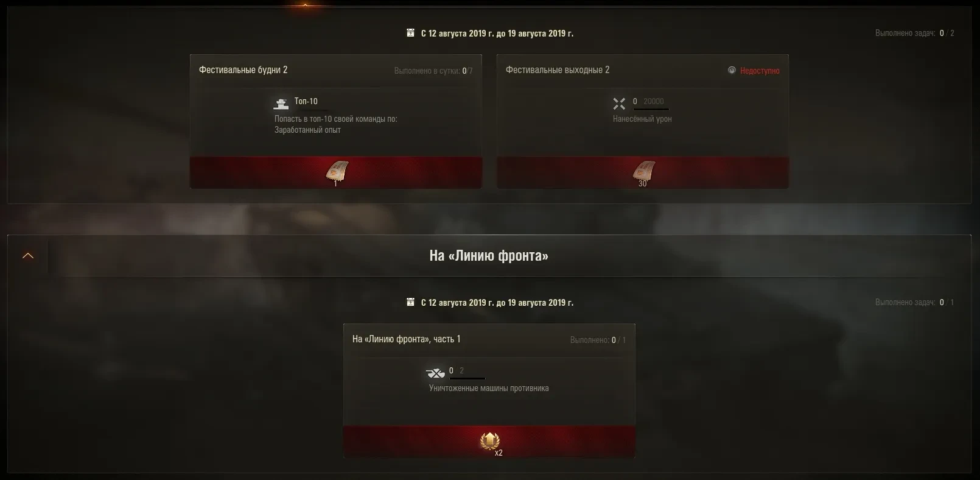This screenshot has height=480, width=980.
Task: Click the destroyed vehicles icon
Action: [435, 373]
